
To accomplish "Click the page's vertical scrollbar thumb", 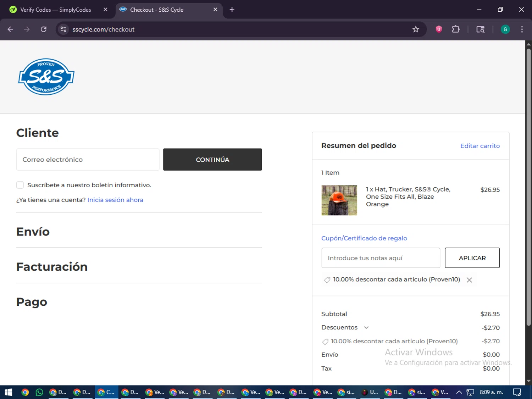I will click(528, 187).
